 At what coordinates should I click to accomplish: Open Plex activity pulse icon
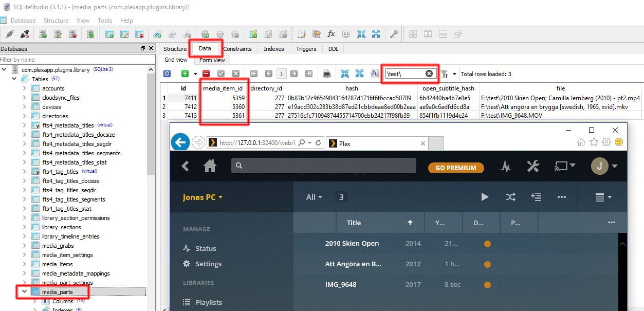[x=506, y=167]
